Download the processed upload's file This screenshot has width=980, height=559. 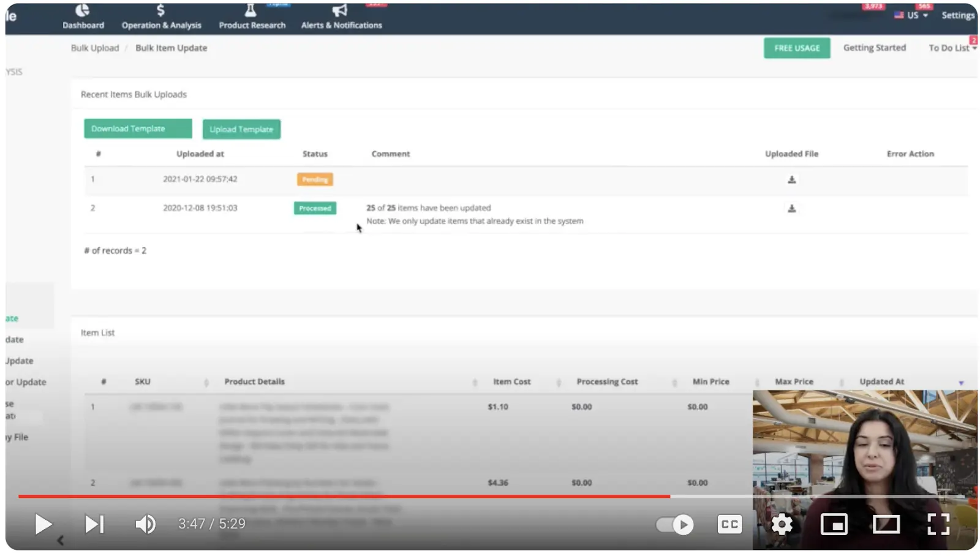click(x=791, y=209)
